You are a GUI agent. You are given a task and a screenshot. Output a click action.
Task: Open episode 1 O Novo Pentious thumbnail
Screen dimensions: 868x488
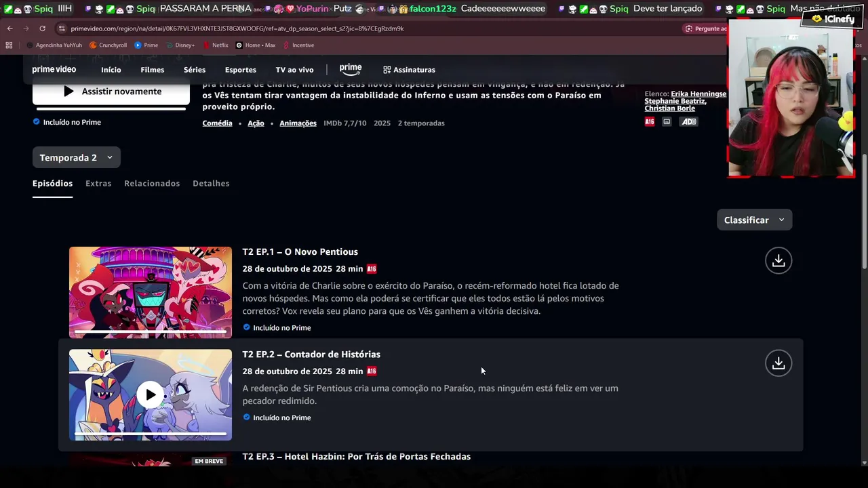pos(151,292)
